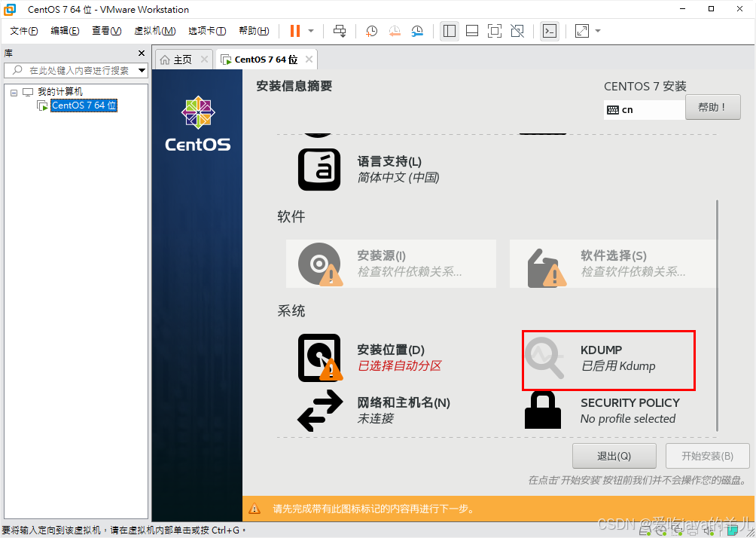The height and width of the screenshot is (538, 756).
Task: Click the 帮助! button
Action: coord(712,107)
